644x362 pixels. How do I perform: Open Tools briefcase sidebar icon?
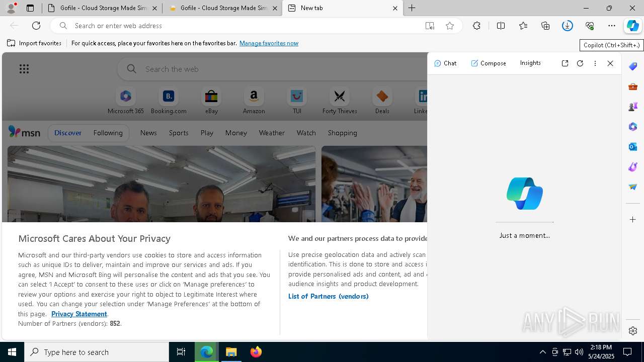(x=633, y=86)
